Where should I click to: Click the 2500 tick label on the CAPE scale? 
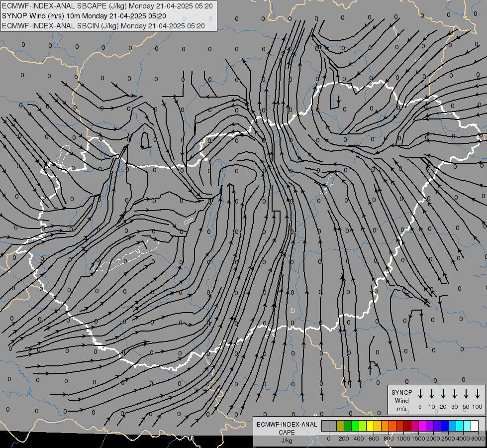pyautogui.click(x=448, y=439)
